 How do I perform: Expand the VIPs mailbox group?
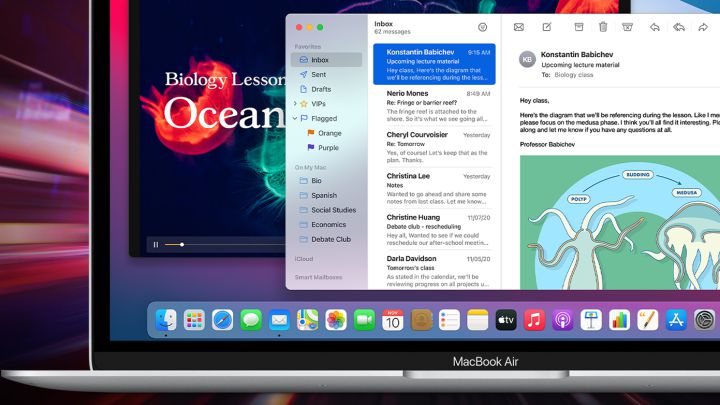(295, 103)
